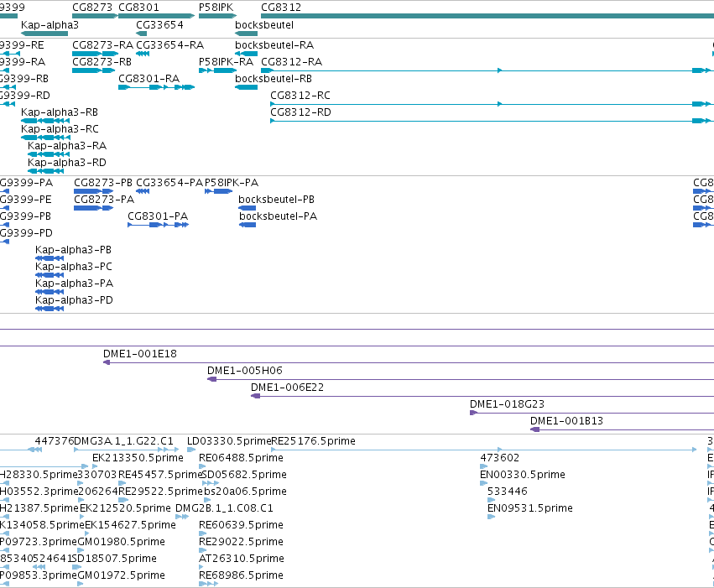The width and height of the screenshot is (714, 588).
Task: Open the CG8312-RC transcript label
Action: click(x=300, y=96)
